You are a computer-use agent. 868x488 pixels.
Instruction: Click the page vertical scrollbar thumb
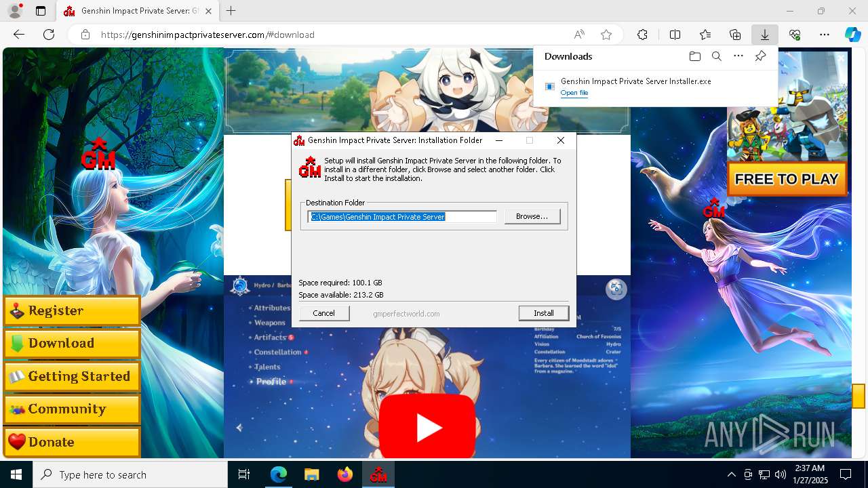pyautogui.click(x=859, y=396)
